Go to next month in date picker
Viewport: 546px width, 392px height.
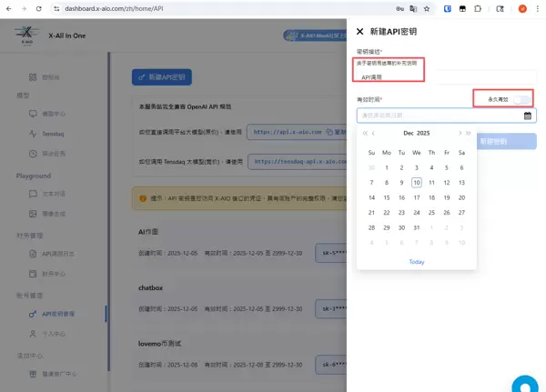click(x=460, y=133)
